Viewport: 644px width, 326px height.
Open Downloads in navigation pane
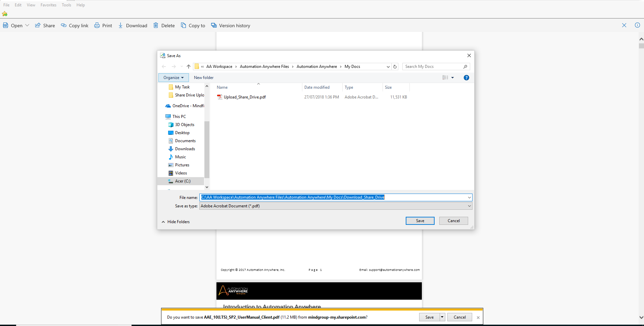point(182,149)
